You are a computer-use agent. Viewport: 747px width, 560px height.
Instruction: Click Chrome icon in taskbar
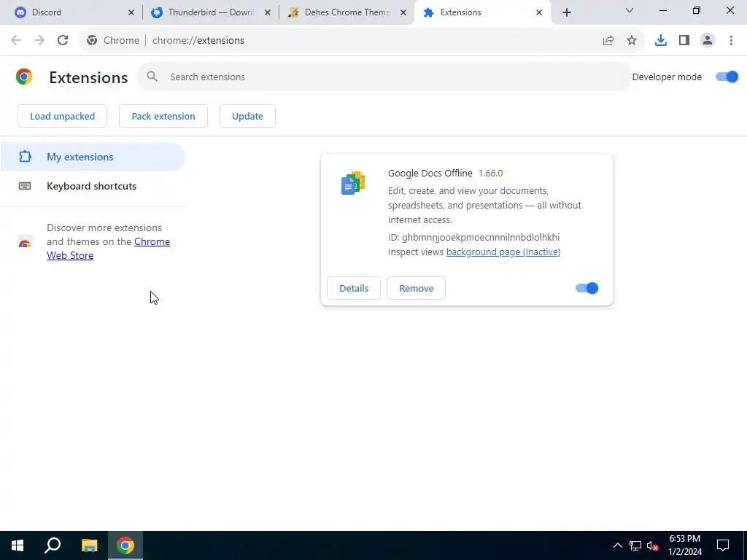(x=125, y=545)
